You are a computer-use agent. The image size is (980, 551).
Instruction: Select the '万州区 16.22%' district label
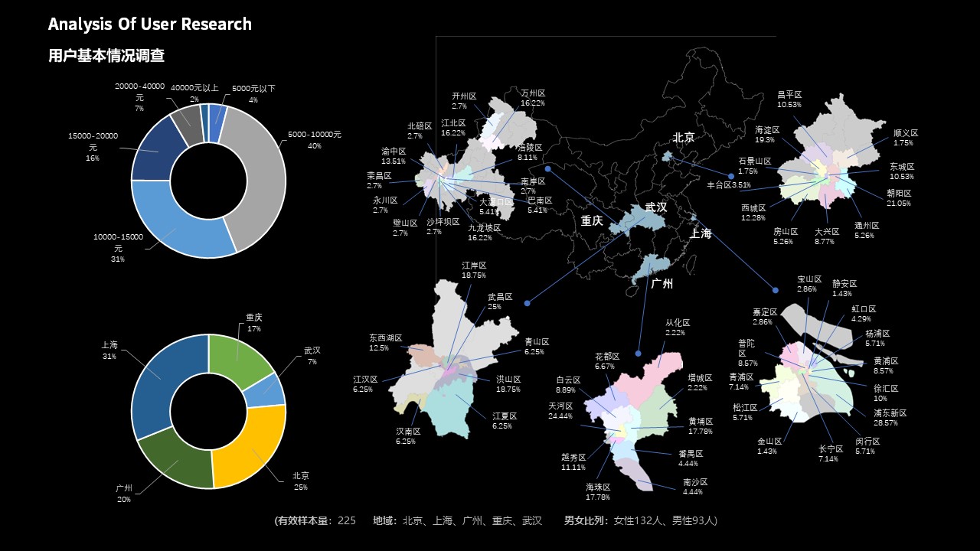pos(533,98)
